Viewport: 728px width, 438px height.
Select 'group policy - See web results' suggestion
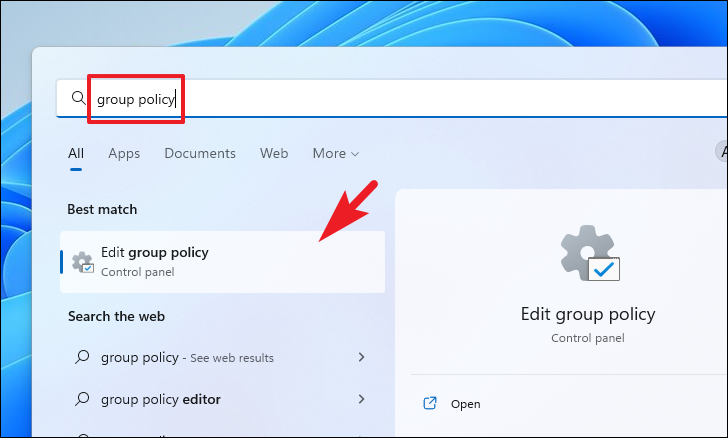point(221,357)
